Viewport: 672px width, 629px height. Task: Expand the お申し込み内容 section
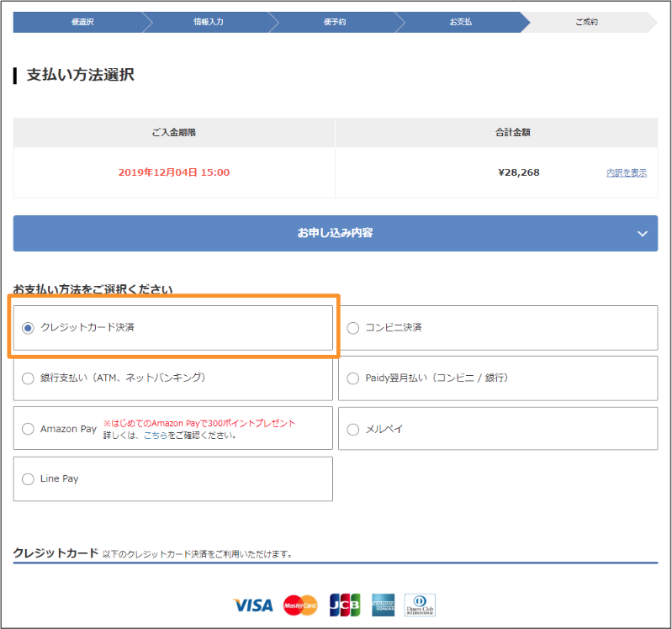coord(335,233)
